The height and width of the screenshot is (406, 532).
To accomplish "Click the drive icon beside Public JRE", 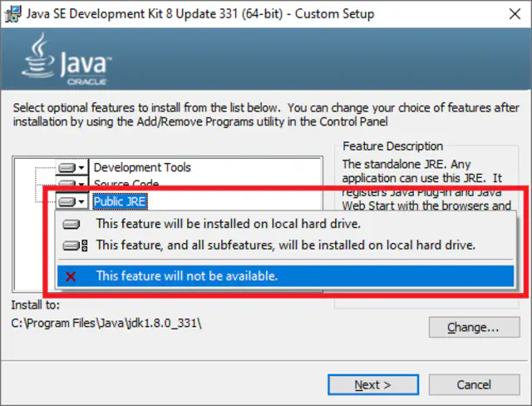I will click(67, 201).
